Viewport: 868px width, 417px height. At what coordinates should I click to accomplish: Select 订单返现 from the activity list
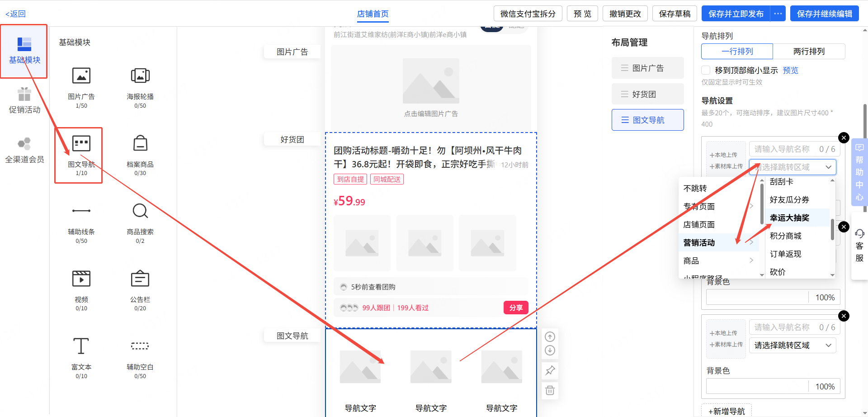(x=797, y=254)
